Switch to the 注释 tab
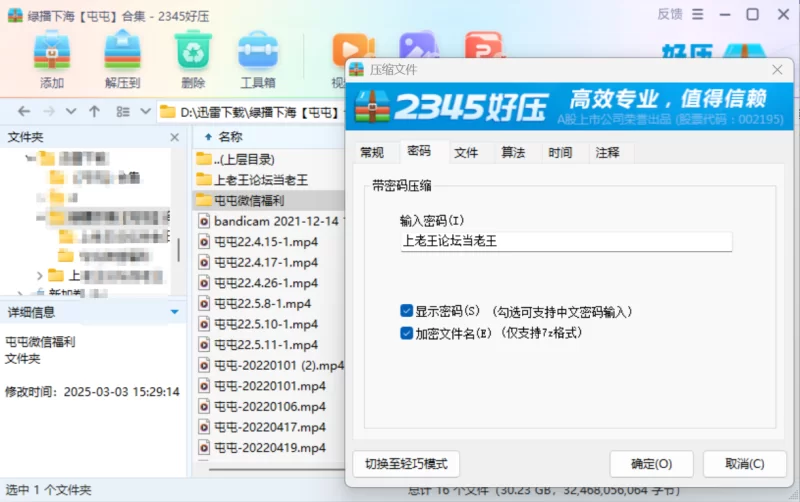Image resolution: width=800 pixels, height=502 pixels. pyautogui.click(x=607, y=152)
